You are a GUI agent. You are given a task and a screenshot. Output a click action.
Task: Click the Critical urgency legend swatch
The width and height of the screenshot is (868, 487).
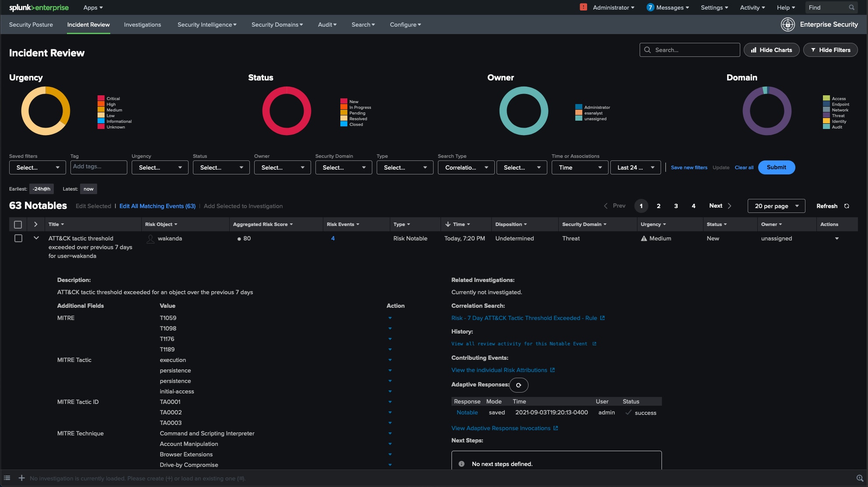click(x=101, y=98)
